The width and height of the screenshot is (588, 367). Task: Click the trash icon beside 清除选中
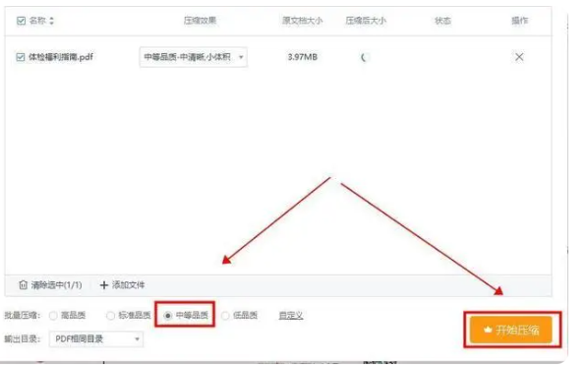(23, 284)
